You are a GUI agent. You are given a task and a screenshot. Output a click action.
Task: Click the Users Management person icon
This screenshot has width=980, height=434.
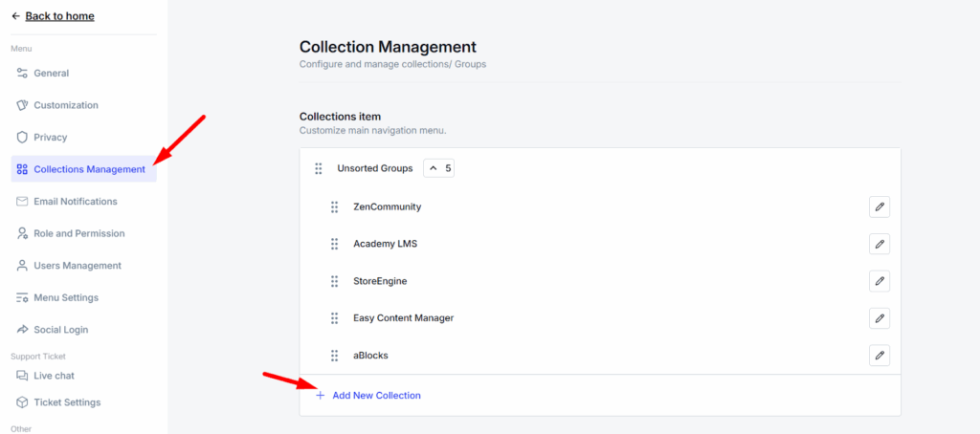[x=23, y=266]
